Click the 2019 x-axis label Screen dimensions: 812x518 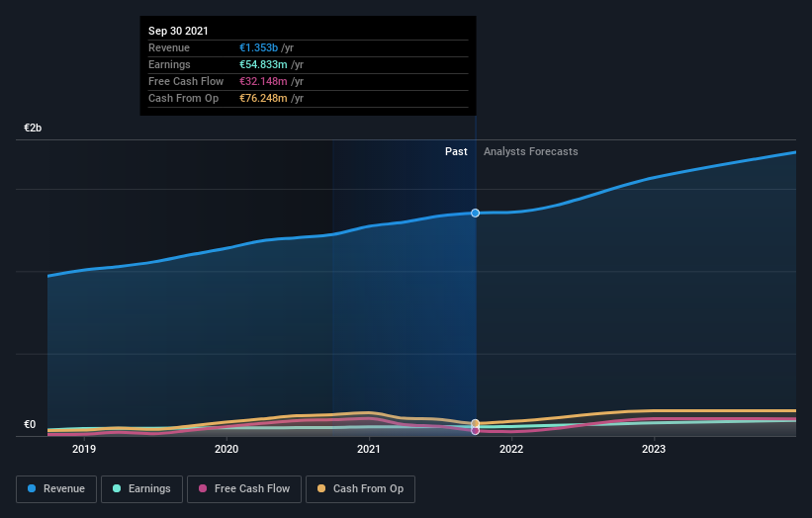point(84,449)
